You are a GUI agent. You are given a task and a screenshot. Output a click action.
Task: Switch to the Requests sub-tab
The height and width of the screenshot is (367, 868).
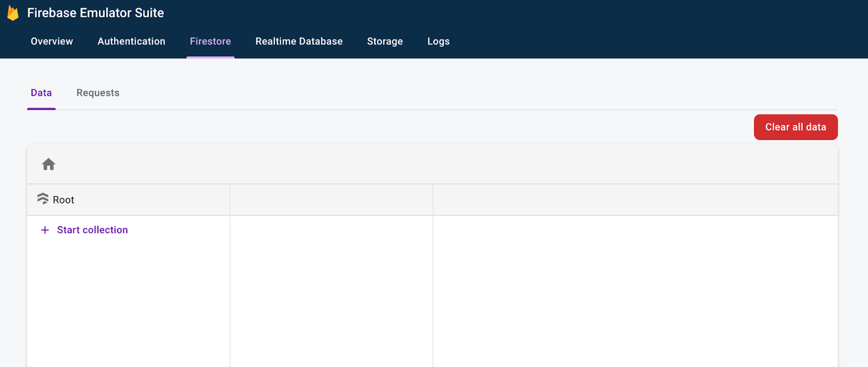pyautogui.click(x=98, y=93)
